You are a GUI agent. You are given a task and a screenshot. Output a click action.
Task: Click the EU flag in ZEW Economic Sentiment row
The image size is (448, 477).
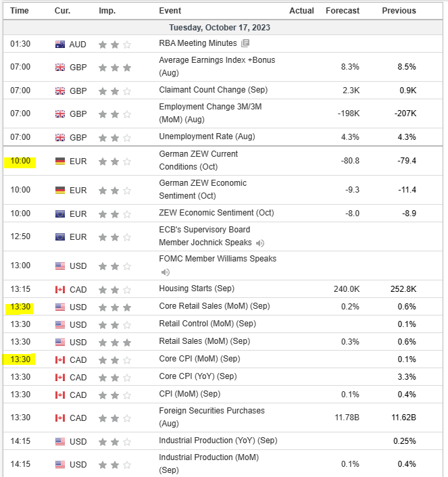pos(60,214)
